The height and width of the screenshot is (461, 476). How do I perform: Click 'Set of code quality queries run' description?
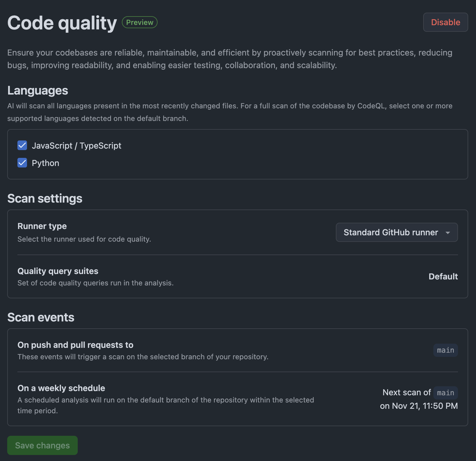coord(95,283)
